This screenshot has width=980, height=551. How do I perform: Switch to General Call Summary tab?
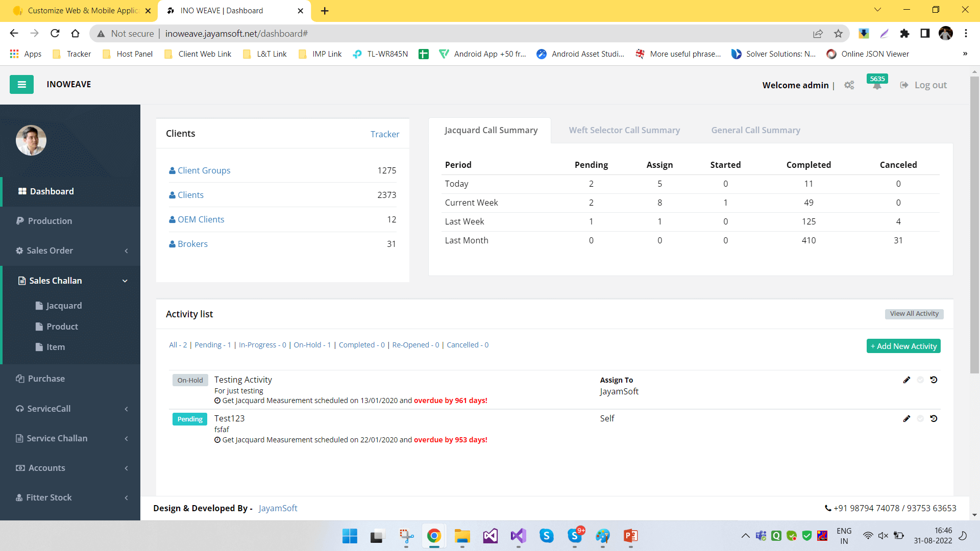755,130
